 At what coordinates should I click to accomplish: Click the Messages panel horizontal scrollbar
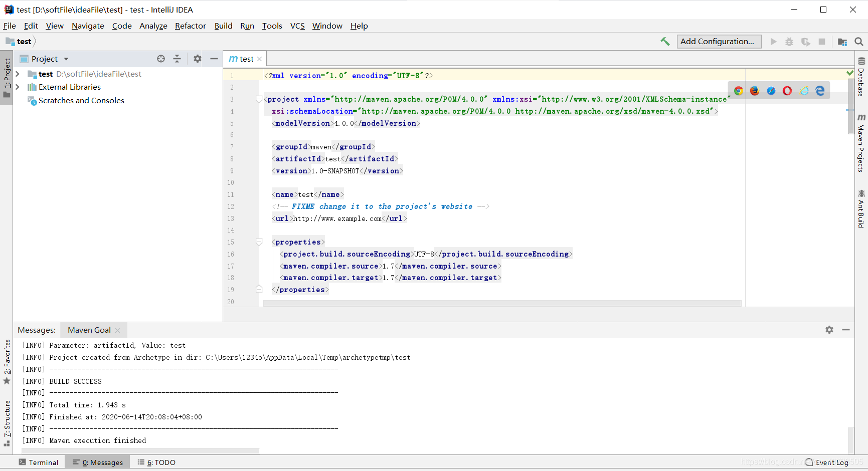140,451
